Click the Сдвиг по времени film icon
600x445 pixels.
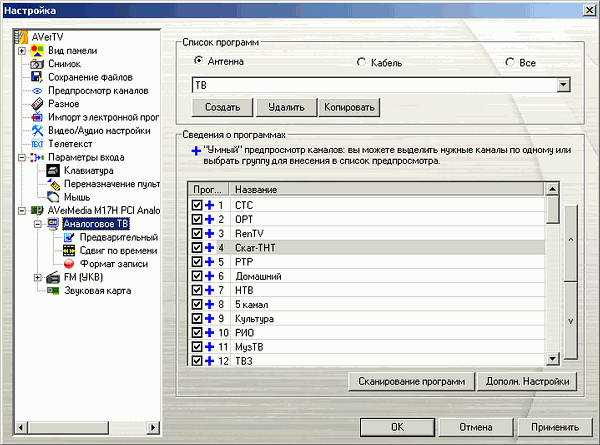[69, 251]
